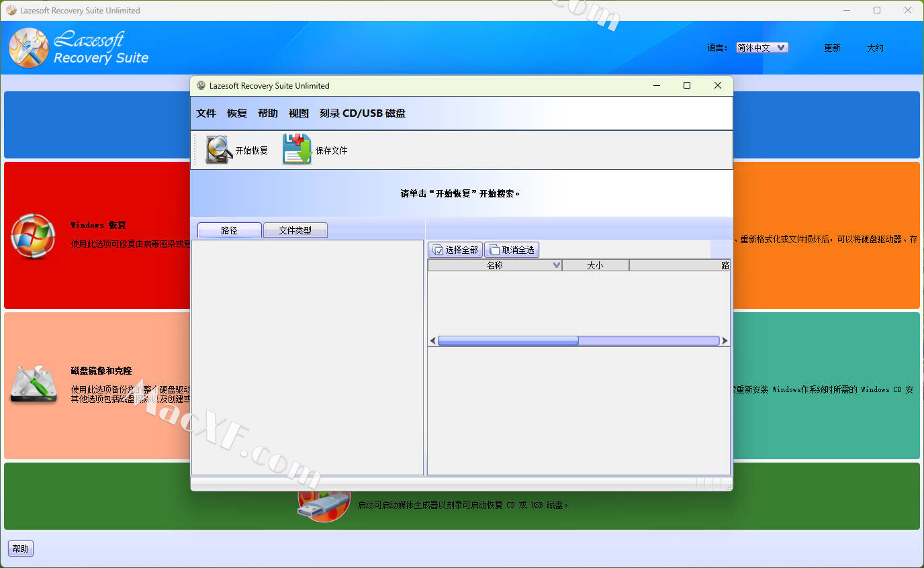Click the 帮助 button at bottom left

coord(21,549)
